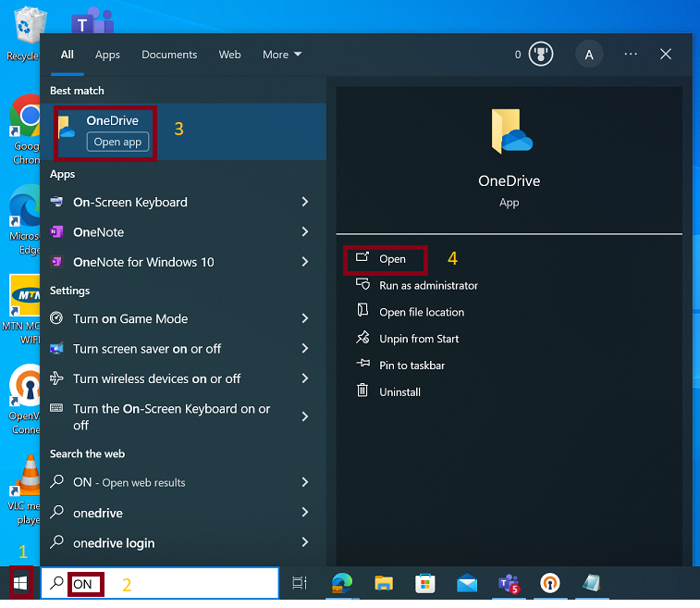This screenshot has width=700, height=608.
Task: Switch to the Documents tab
Action: click(169, 55)
